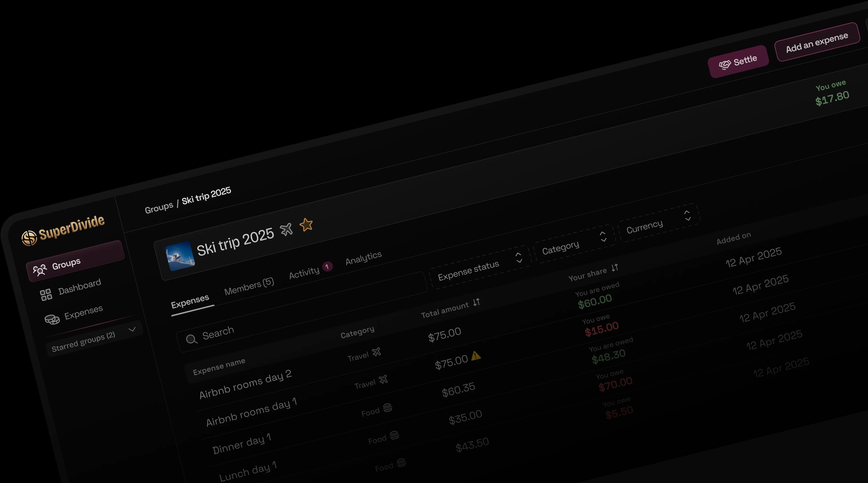868x483 pixels.
Task: Click the Search expenses field
Action: point(302,312)
